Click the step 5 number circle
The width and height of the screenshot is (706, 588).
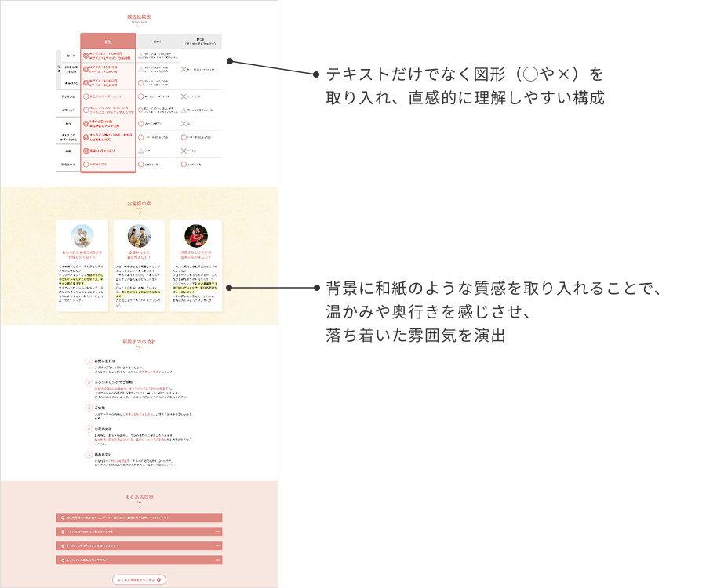point(89,455)
